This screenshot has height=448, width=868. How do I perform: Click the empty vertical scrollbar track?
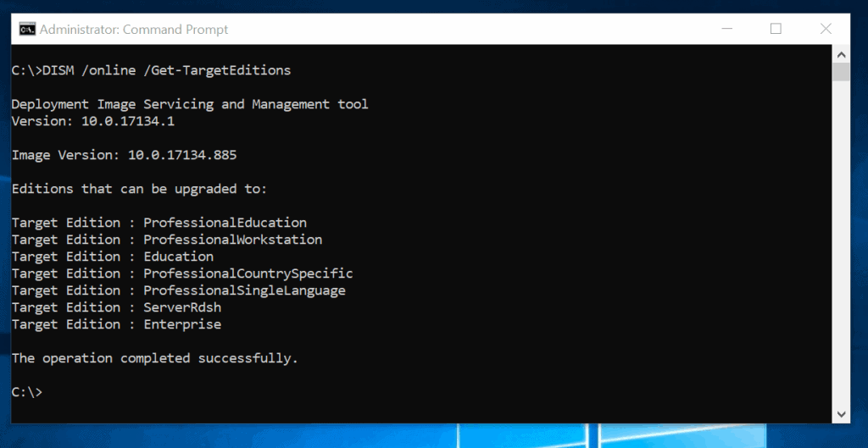click(841, 254)
